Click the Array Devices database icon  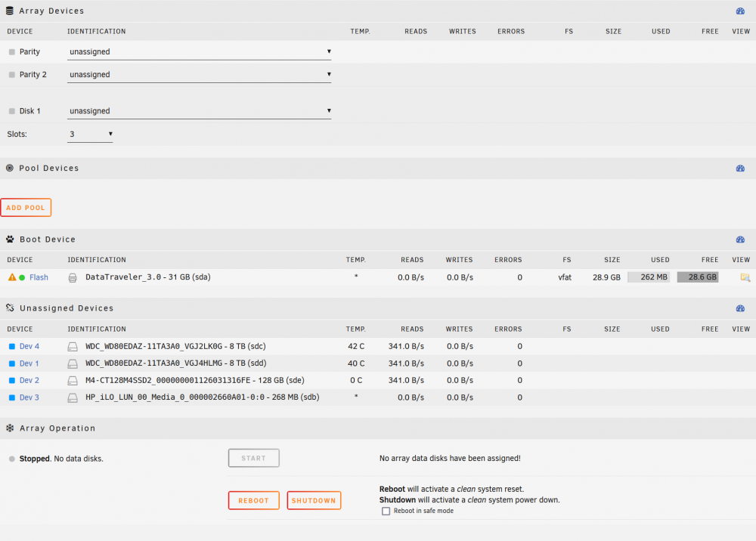tap(10, 11)
